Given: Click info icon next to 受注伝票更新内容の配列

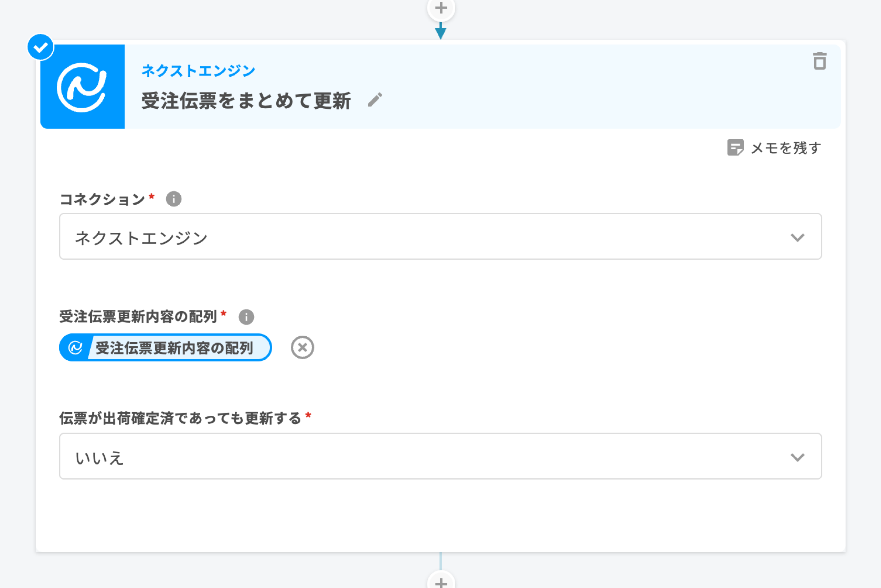Looking at the screenshot, I should pyautogui.click(x=246, y=317).
